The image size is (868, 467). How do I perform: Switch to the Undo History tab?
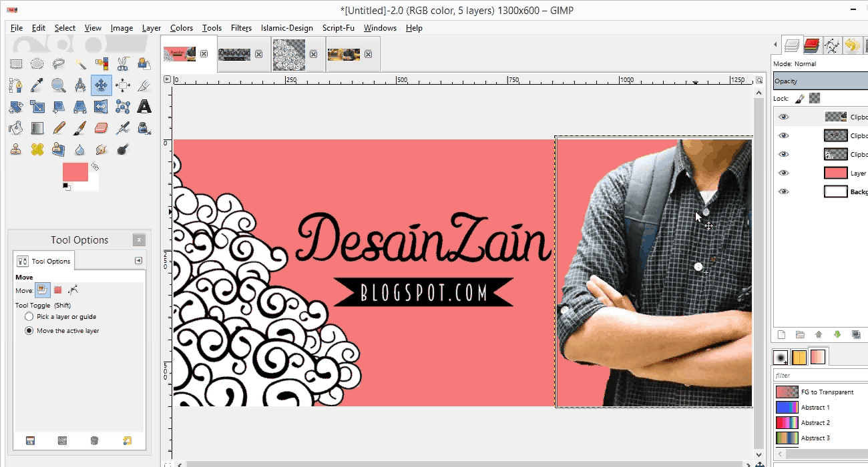pos(852,45)
